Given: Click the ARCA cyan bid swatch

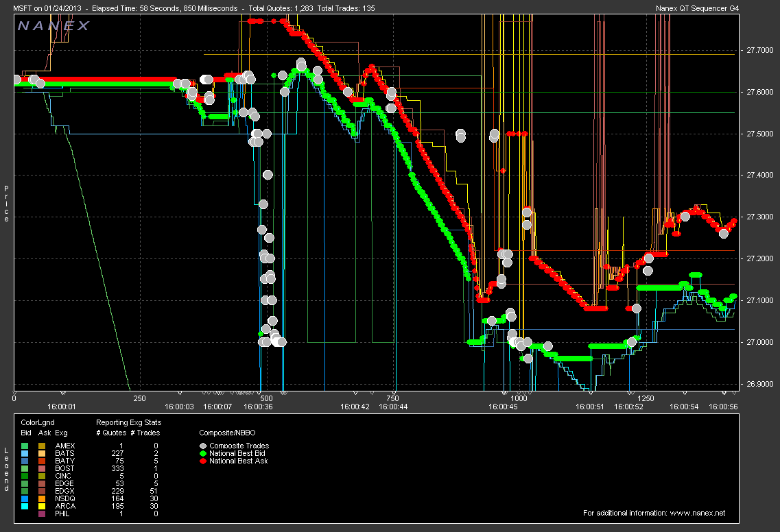Looking at the screenshot, I should tap(25, 506).
